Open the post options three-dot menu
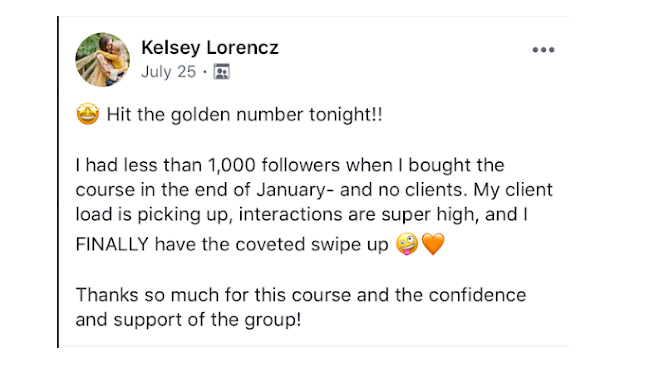The width and height of the screenshot is (656, 372). click(x=543, y=50)
